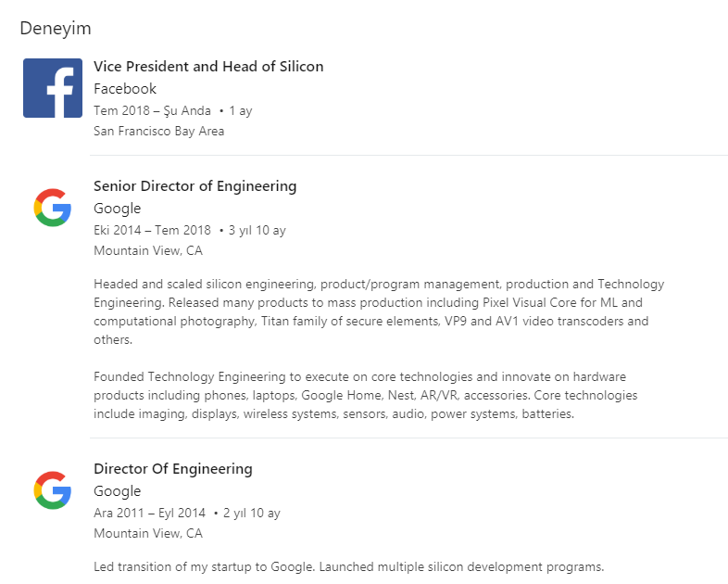Open the Facebook company name link
This screenshot has height=584, width=728.
(x=125, y=89)
